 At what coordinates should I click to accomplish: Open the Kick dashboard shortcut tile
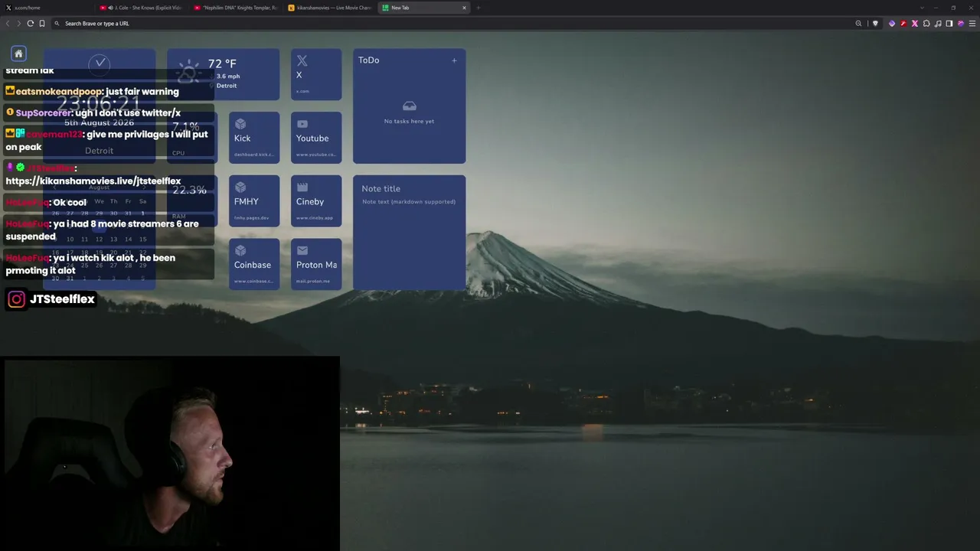[x=254, y=138]
